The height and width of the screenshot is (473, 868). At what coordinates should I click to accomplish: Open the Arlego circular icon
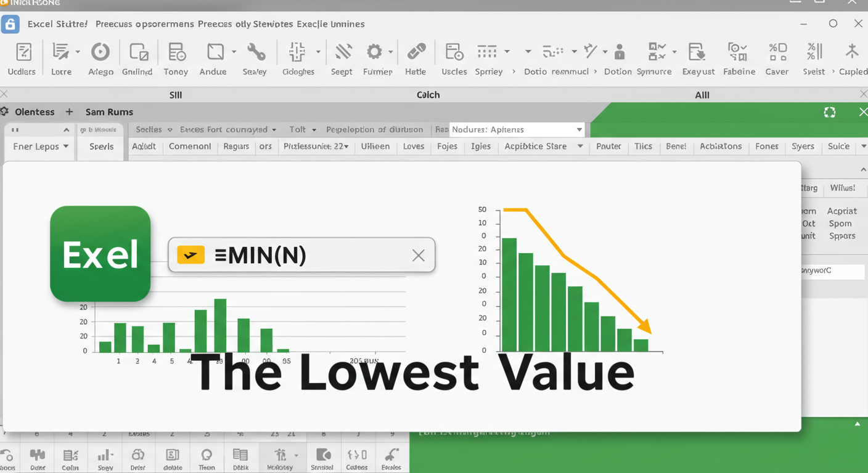[100, 52]
